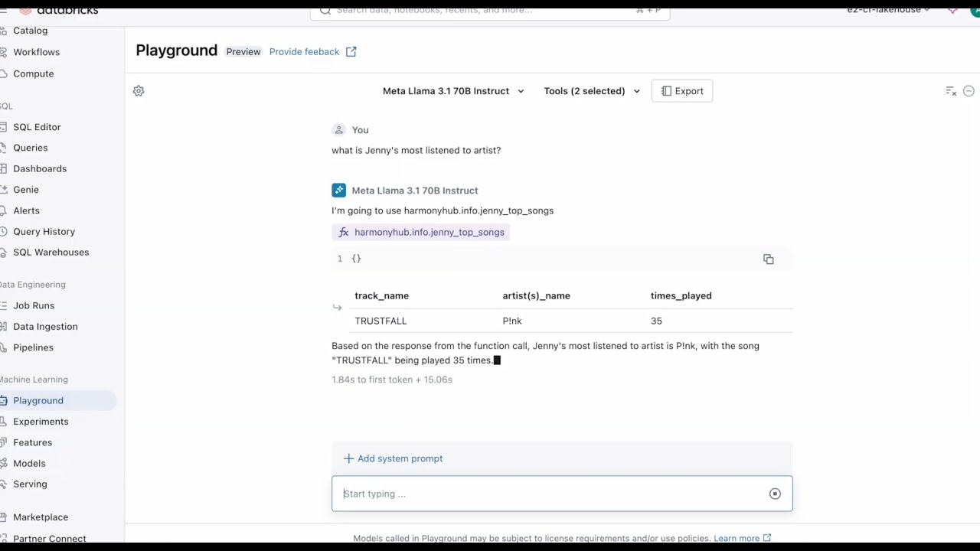Go to Features
This screenshot has height=551, width=980.
click(32, 442)
